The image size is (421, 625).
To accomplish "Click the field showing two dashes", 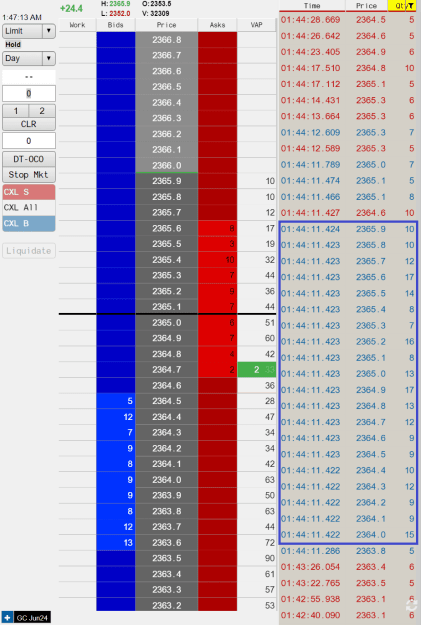I will point(29,77).
